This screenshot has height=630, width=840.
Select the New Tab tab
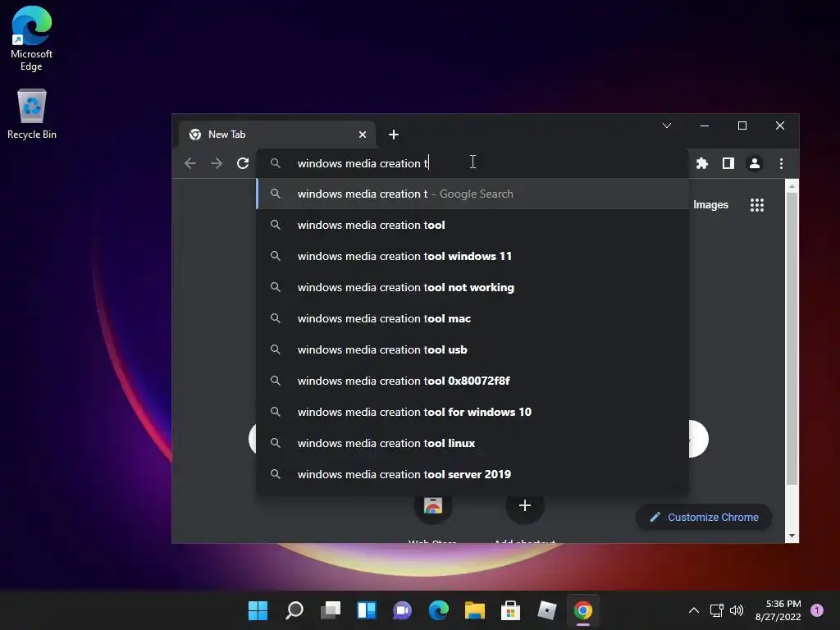tap(277, 135)
